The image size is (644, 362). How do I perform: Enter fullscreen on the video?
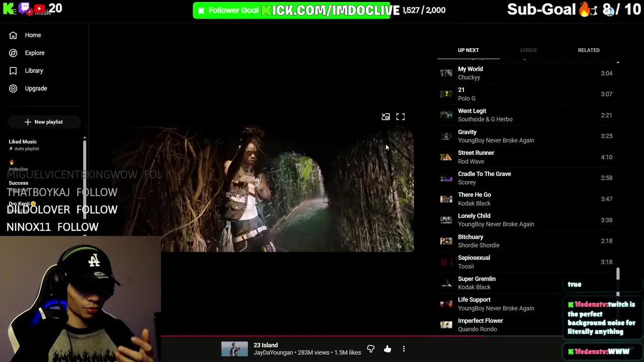coord(400,117)
